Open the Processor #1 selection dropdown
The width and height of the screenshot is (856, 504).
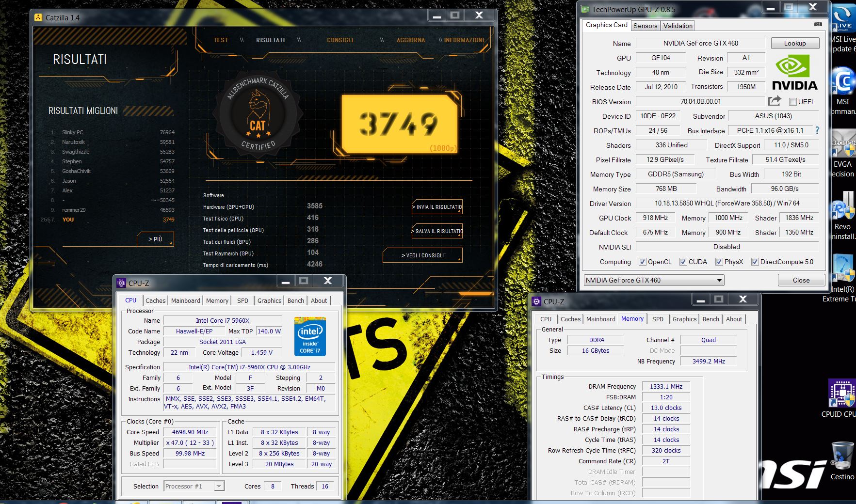[x=194, y=486]
